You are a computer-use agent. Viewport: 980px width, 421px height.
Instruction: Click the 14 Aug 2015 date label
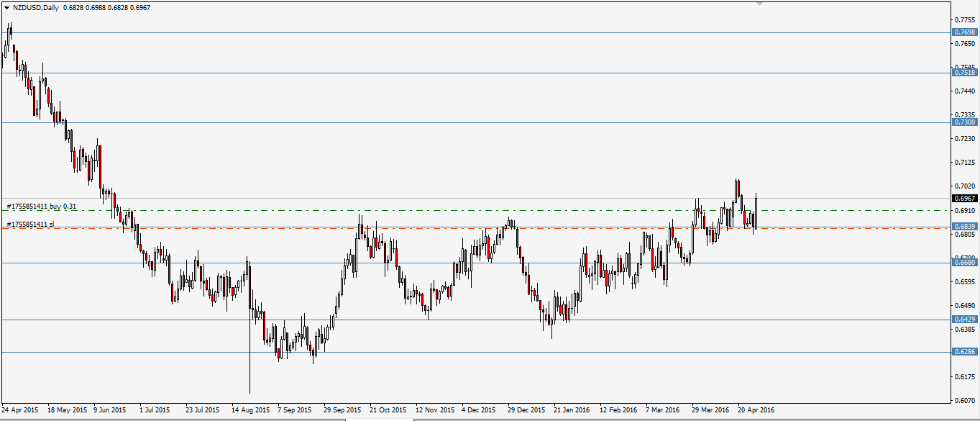tap(250, 409)
